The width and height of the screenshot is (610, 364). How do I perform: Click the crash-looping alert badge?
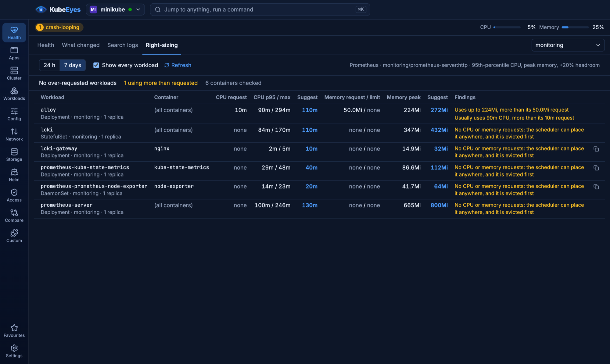click(59, 27)
